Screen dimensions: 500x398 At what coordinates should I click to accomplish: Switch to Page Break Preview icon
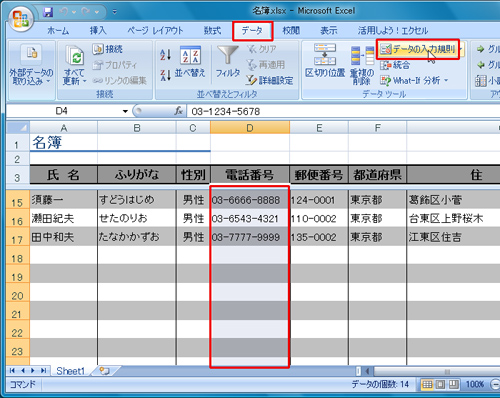pyautogui.click(x=453, y=385)
